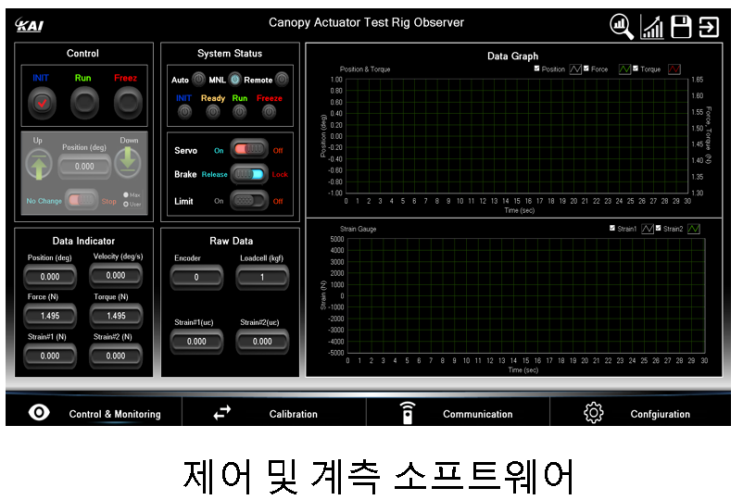Save data with the floppy disk icon
The width and height of the screenshot is (743, 500).
point(681,26)
